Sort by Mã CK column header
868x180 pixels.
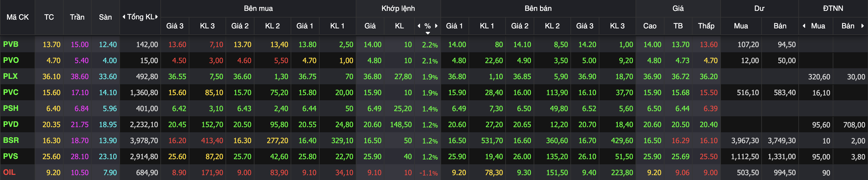[17, 17]
